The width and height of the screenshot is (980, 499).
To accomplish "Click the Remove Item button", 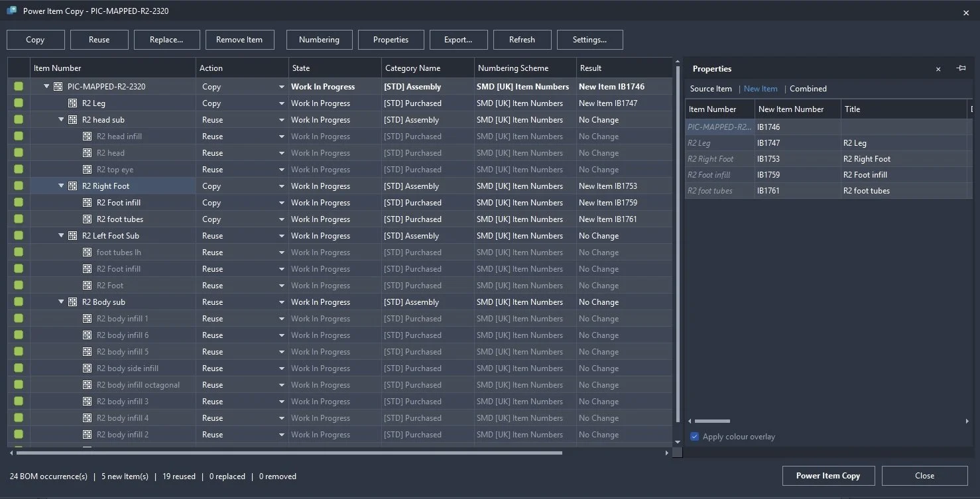I will coord(239,40).
